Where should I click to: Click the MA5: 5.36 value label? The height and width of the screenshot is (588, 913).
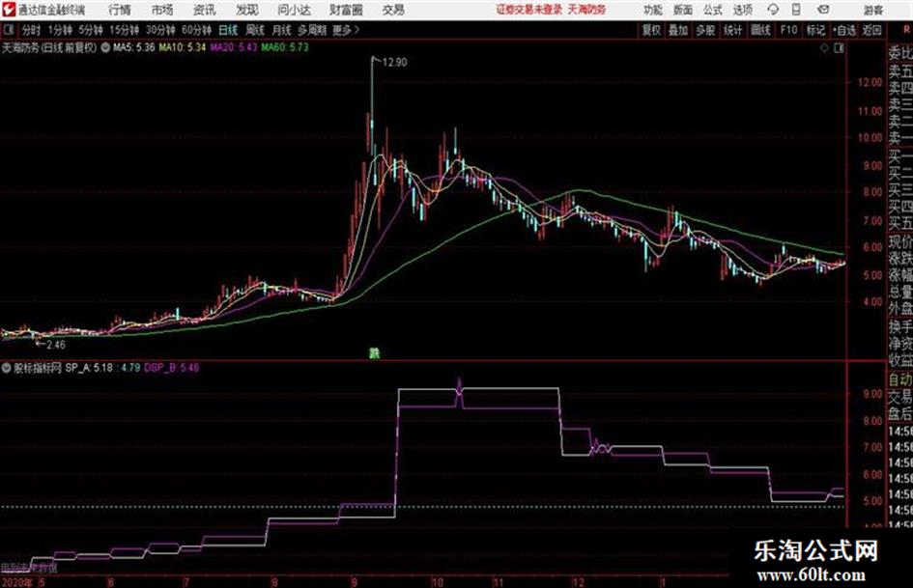pyautogui.click(x=134, y=47)
